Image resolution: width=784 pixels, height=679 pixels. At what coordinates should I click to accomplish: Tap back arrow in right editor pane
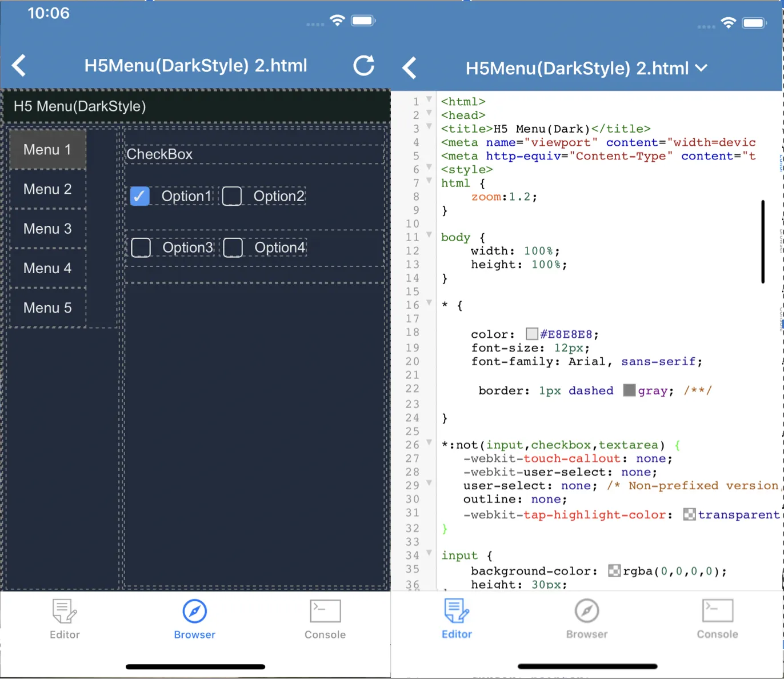click(x=409, y=68)
